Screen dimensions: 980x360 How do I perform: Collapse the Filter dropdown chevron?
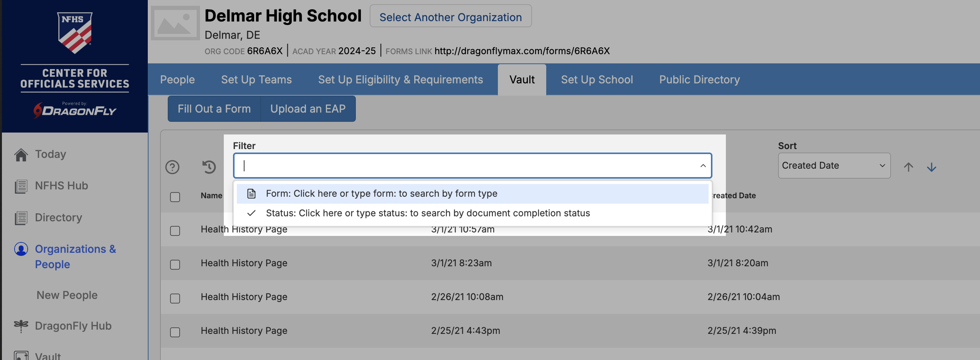(703, 166)
